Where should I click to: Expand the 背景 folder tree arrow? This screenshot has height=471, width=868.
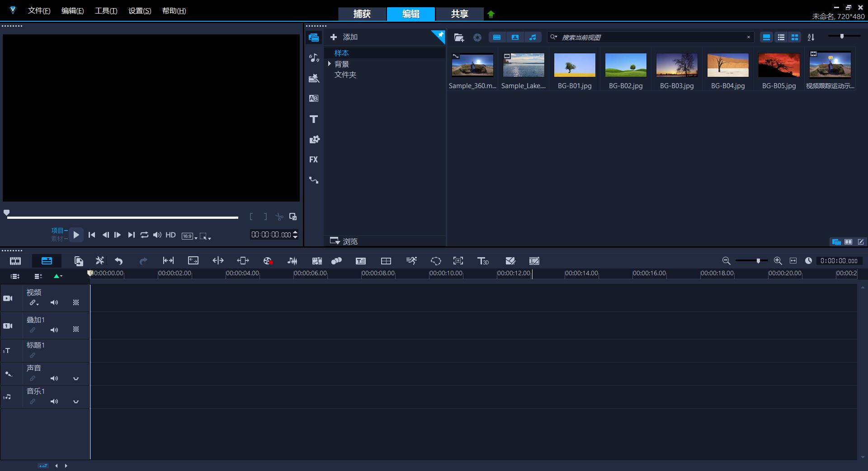point(330,64)
